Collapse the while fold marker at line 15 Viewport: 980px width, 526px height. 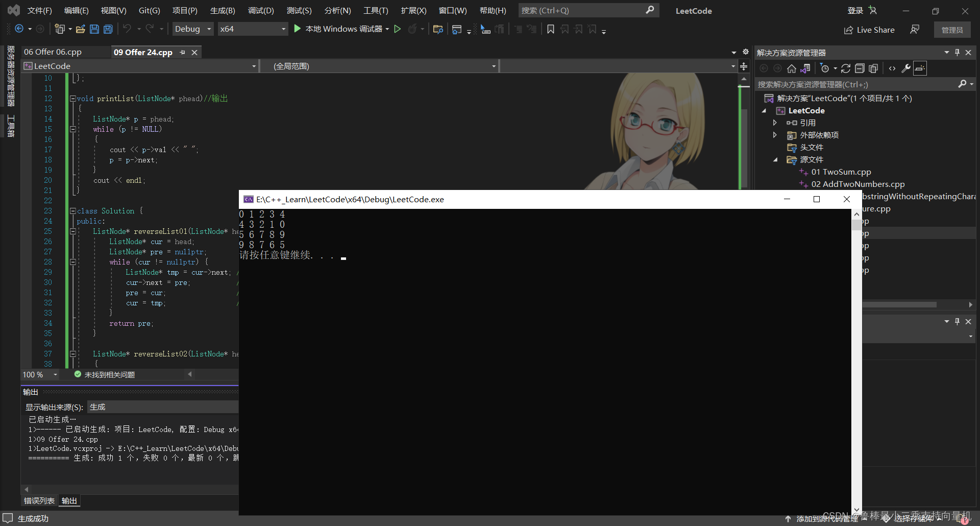[73, 129]
